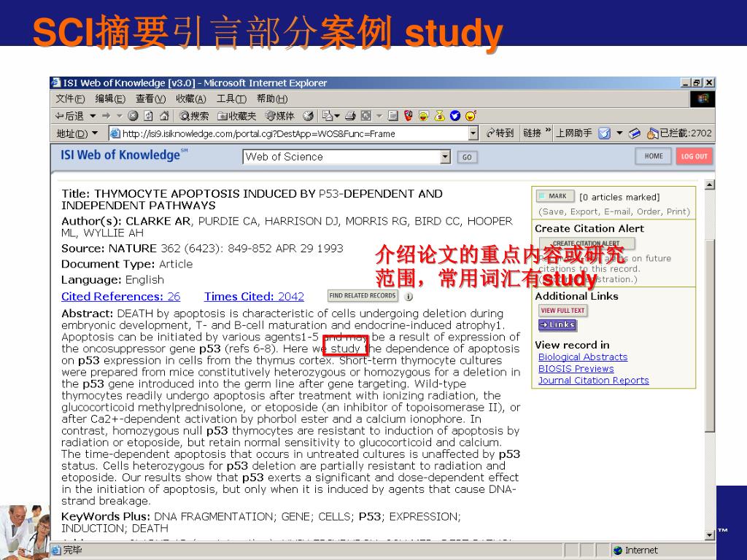Click the address bar URL field

[289, 133]
